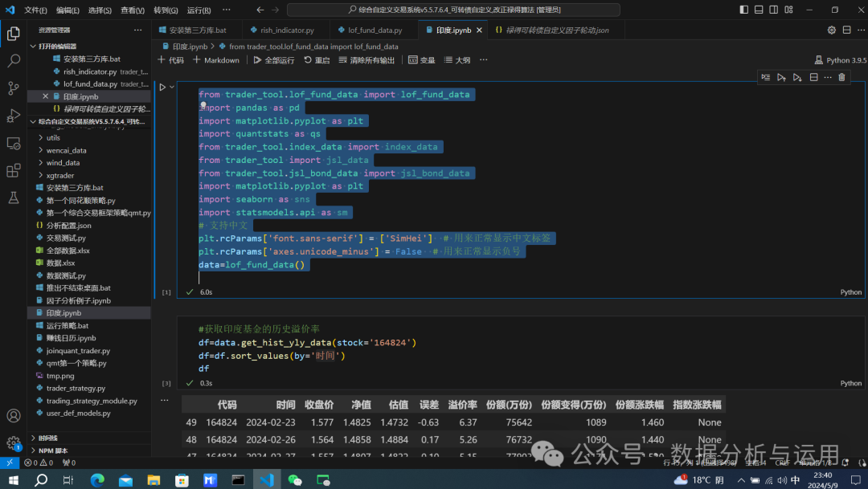
Task: Open the Explorer view in activity bar
Action: [14, 35]
